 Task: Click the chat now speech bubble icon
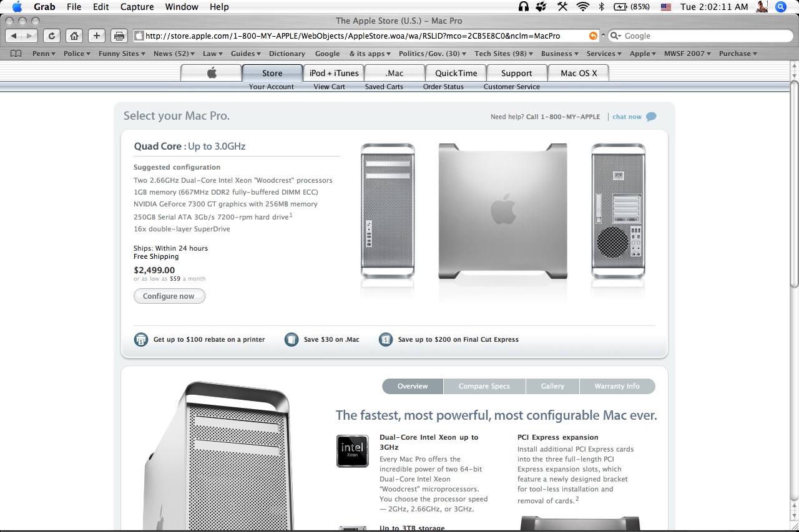point(651,117)
